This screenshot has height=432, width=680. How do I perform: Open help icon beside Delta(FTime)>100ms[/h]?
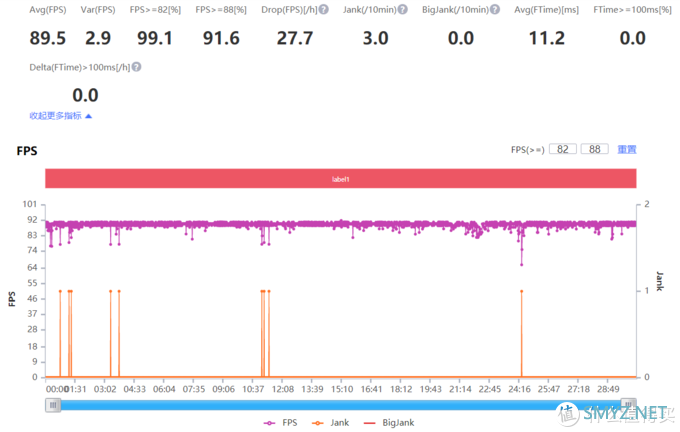[x=136, y=67]
